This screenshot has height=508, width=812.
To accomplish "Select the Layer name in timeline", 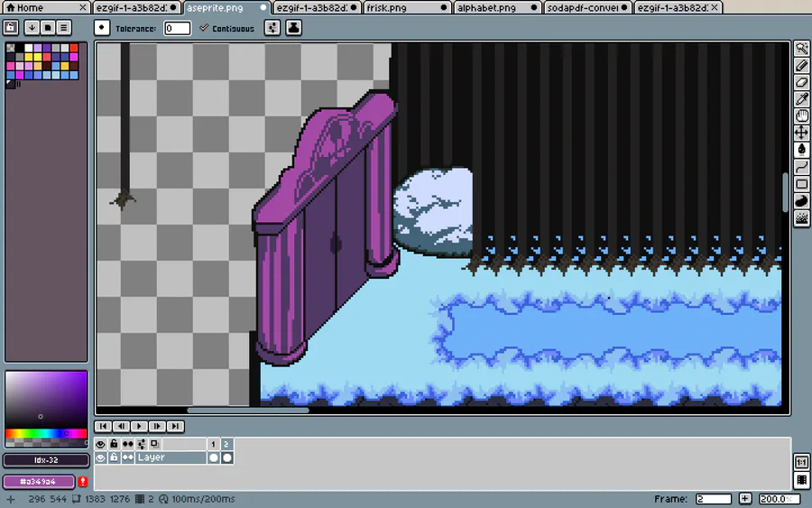I will (x=171, y=457).
